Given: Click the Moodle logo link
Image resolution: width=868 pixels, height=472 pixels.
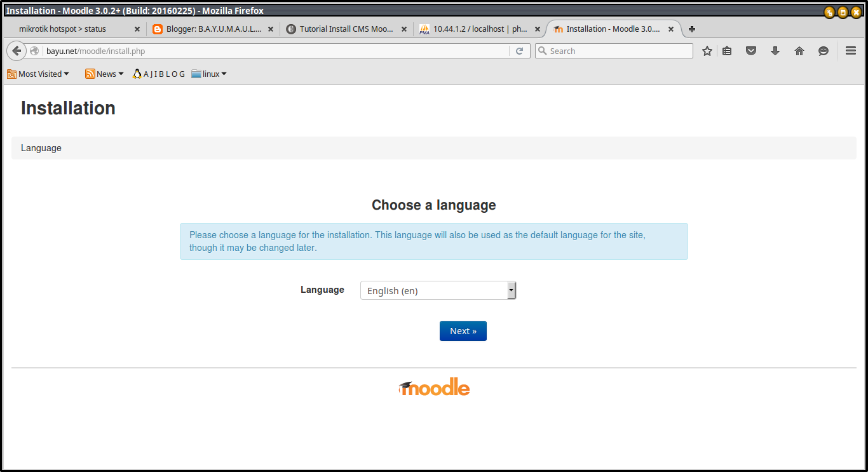Looking at the screenshot, I should [x=434, y=388].
